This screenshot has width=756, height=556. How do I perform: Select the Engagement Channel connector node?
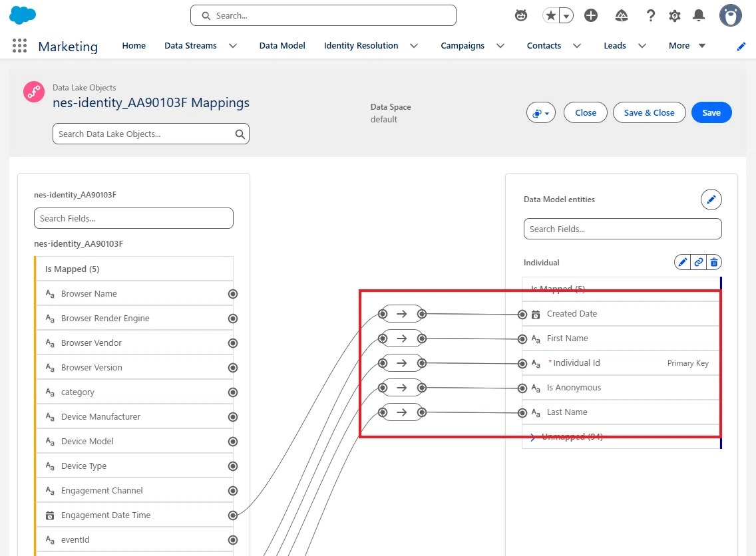tap(233, 490)
